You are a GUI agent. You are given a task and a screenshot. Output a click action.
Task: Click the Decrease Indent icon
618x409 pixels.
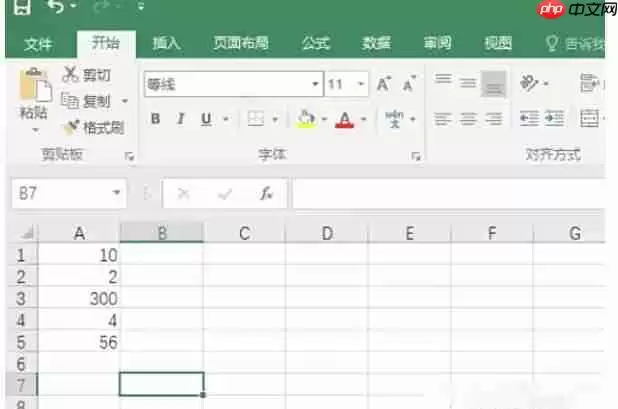pos(529,118)
